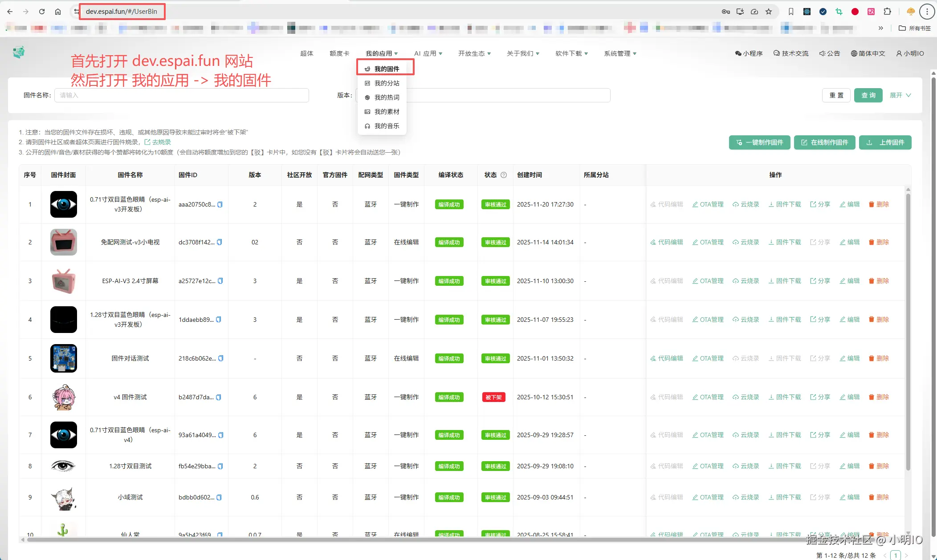This screenshot has height=560, width=937.
Task: Open 云烧录 for ESP-AI-V3 2.4寸屏幕 row
Action: (746, 281)
